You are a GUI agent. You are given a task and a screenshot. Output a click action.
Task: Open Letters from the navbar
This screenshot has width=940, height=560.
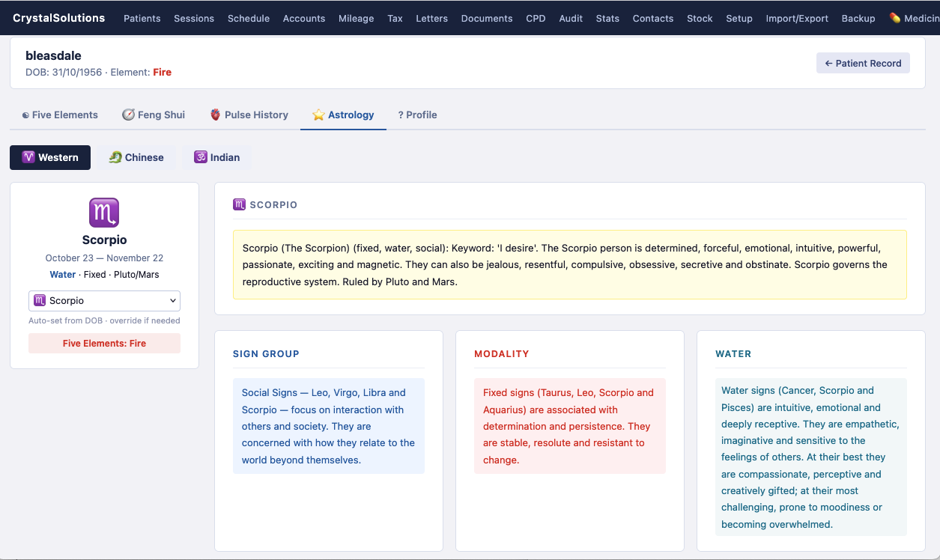coord(432,18)
